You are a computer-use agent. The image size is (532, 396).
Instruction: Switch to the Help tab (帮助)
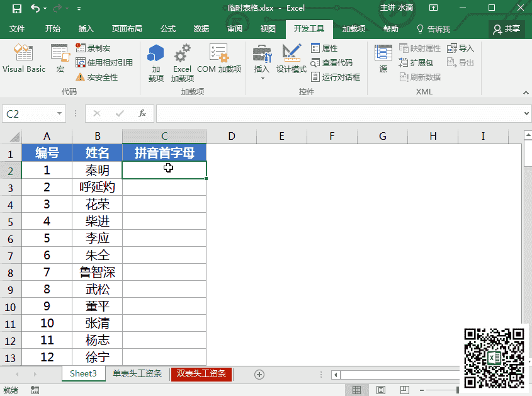(390, 29)
